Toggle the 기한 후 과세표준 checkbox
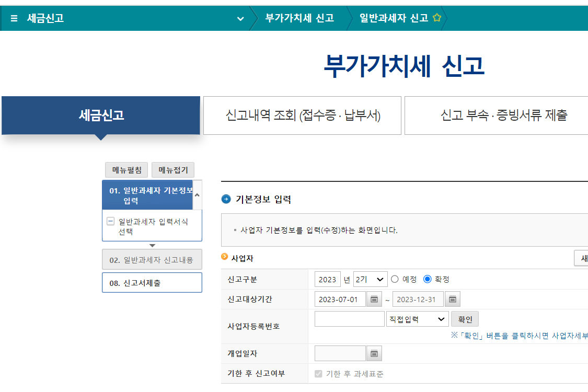This screenshot has width=588, height=392. 318,374
